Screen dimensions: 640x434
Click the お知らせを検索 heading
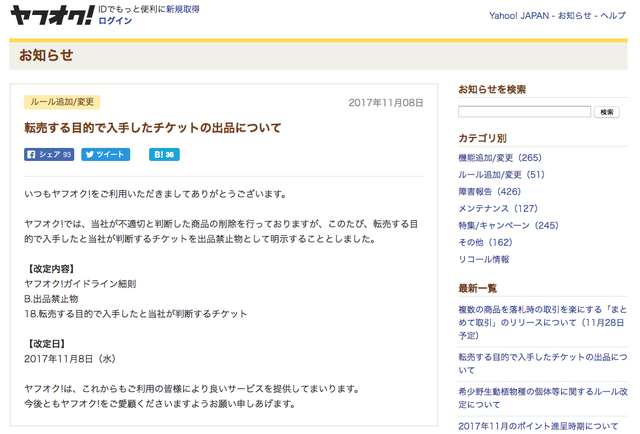(x=492, y=89)
